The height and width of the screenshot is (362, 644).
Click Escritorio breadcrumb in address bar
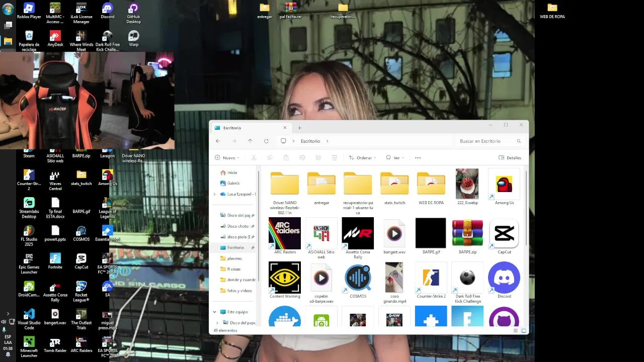(310, 141)
